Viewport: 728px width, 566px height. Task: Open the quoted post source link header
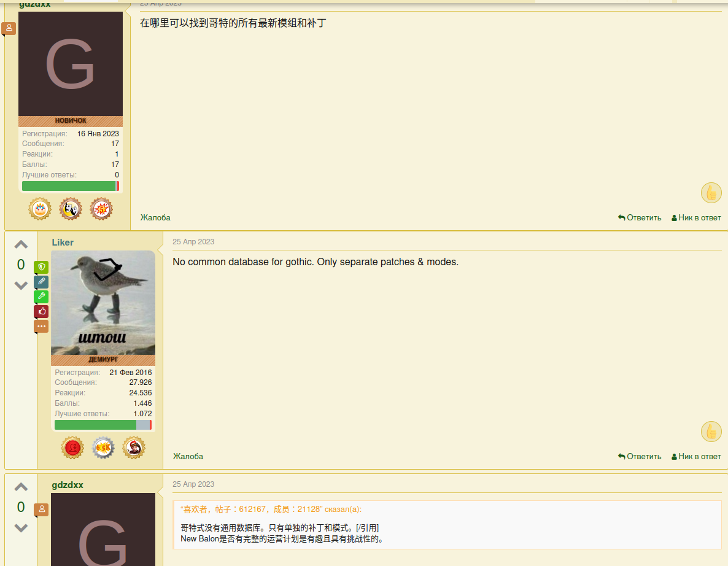pyautogui.click(x=271, y=510)
